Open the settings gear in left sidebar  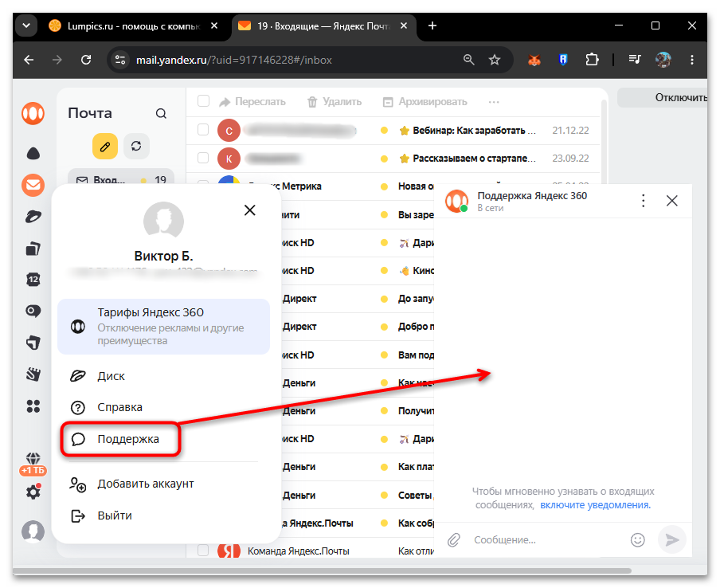[x=33, y=492]
